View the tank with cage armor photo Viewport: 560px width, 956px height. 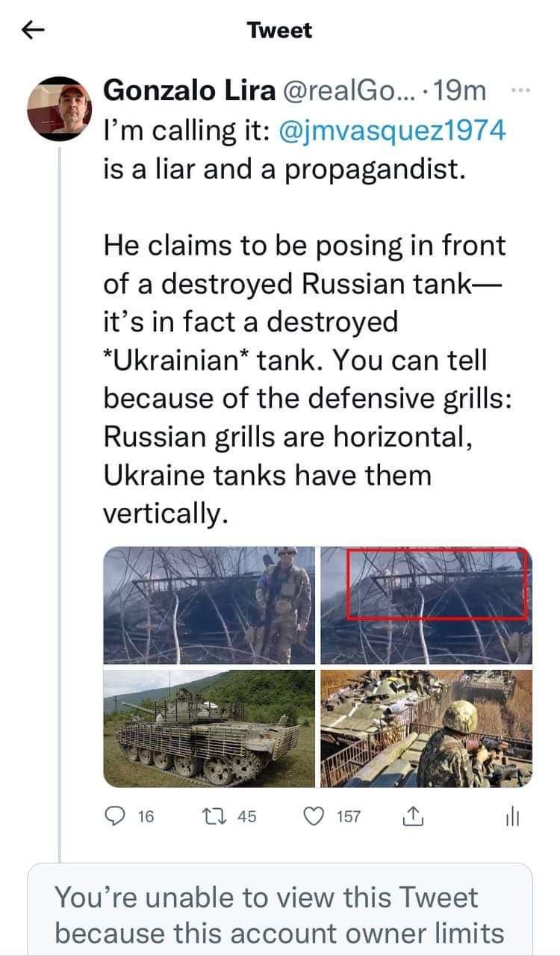(210, 728)
